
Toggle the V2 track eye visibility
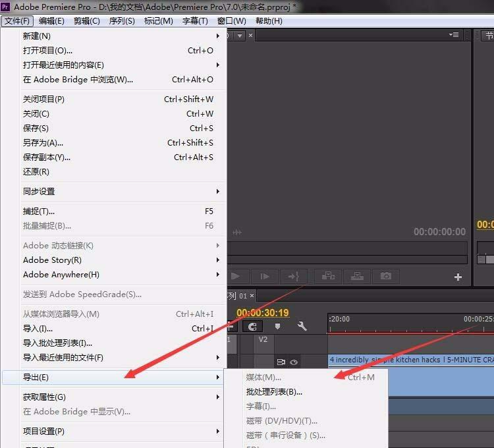(294, 362)
